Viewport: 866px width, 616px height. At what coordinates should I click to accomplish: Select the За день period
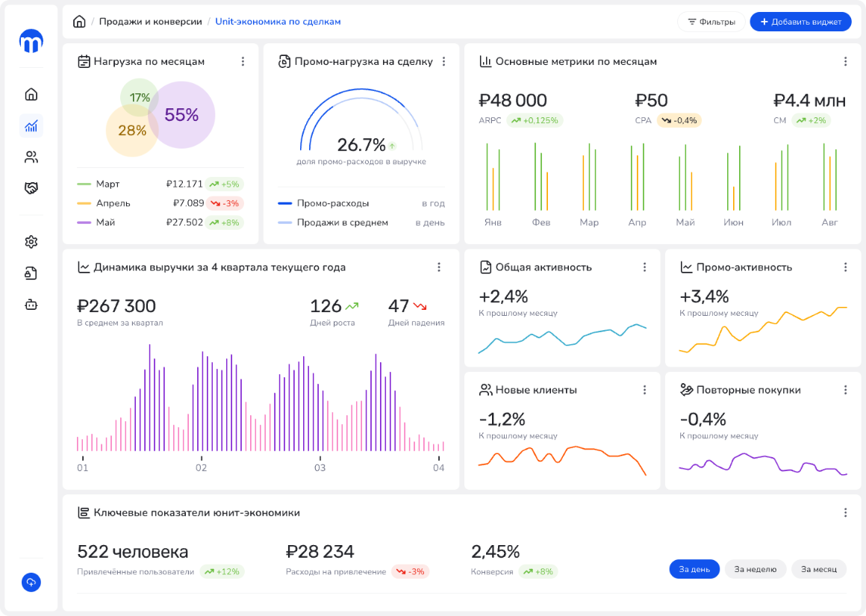694,569
